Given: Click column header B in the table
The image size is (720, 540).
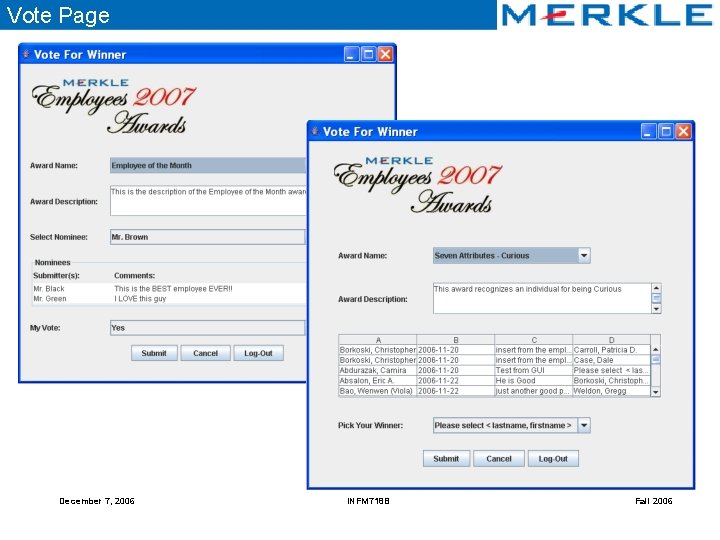Looking at the screenshot, I should tap(456, 340).
